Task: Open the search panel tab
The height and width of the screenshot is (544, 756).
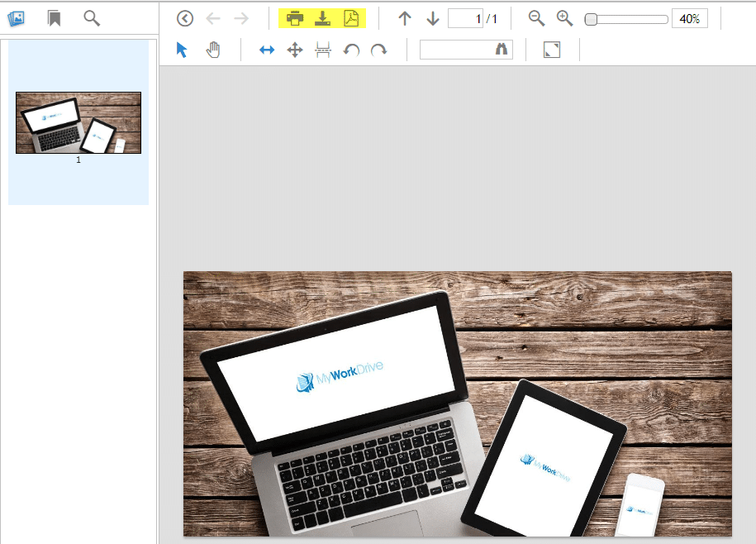Action: (x=92, y=18)
